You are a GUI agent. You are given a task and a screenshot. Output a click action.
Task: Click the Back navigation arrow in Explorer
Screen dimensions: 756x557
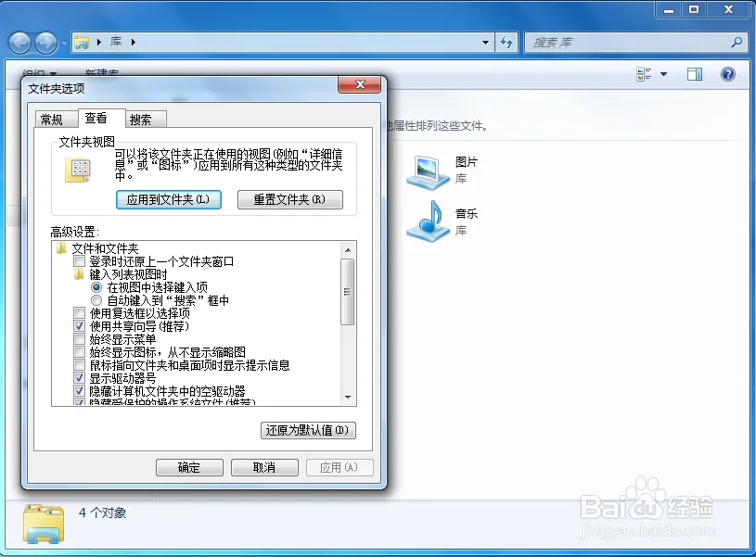point(19,43)
